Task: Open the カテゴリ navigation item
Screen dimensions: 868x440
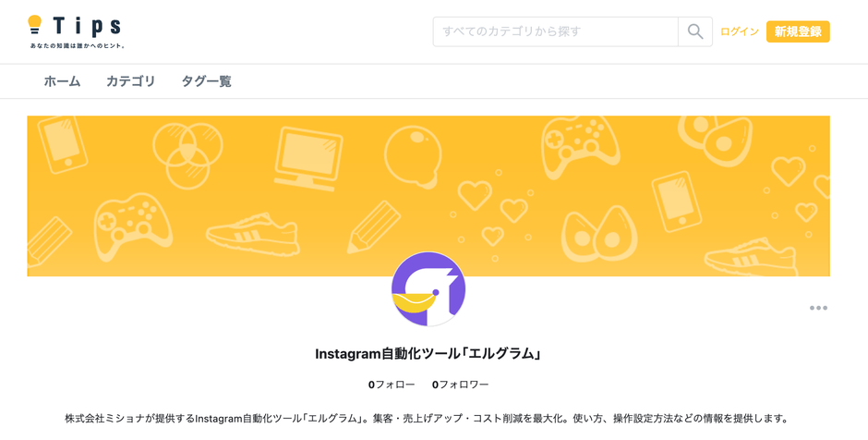Action: (x=130, y=81)
